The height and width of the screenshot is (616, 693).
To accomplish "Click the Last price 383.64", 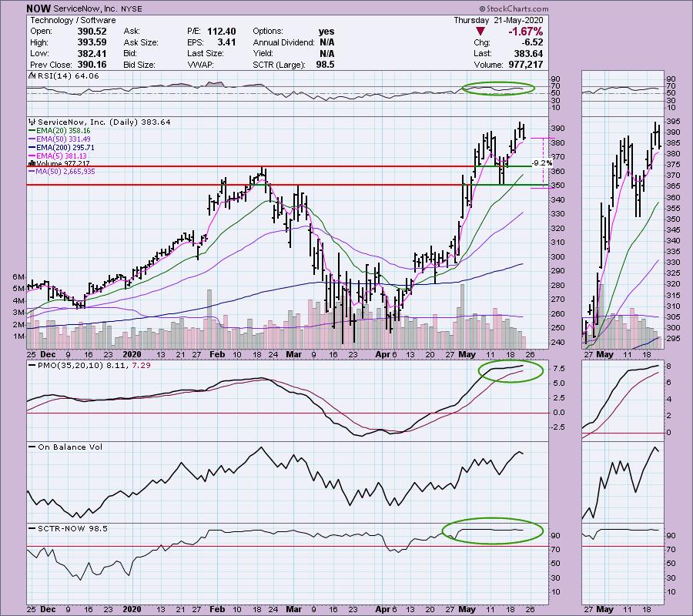I will coord(528,53).
